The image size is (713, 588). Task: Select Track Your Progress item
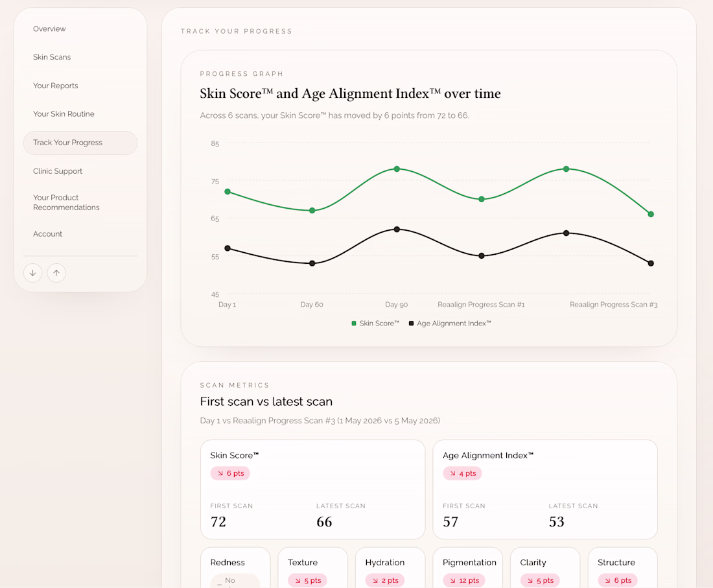click(80, 143)
